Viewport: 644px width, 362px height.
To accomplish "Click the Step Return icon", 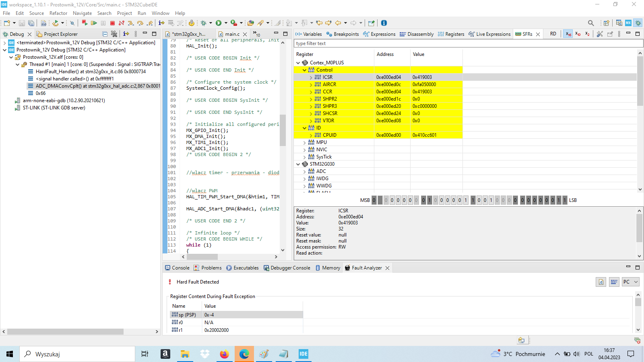I will (150, 23).
